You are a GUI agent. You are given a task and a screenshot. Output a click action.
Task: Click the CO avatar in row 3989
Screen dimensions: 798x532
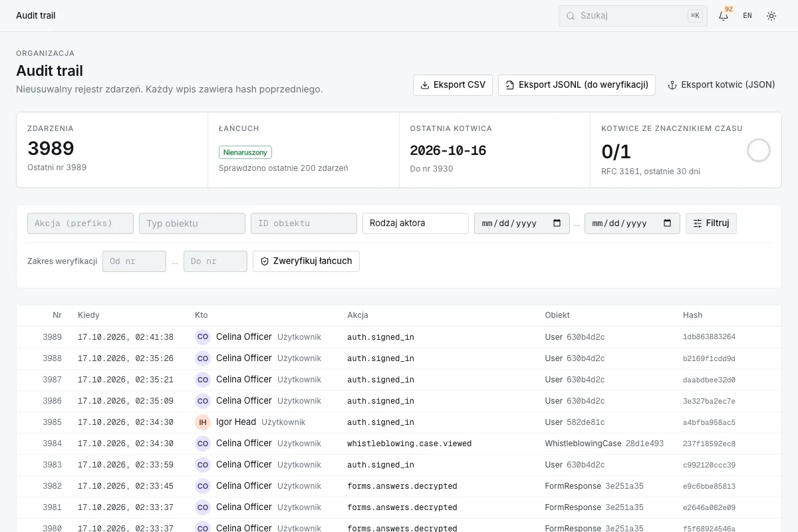(x=203, y=337)
